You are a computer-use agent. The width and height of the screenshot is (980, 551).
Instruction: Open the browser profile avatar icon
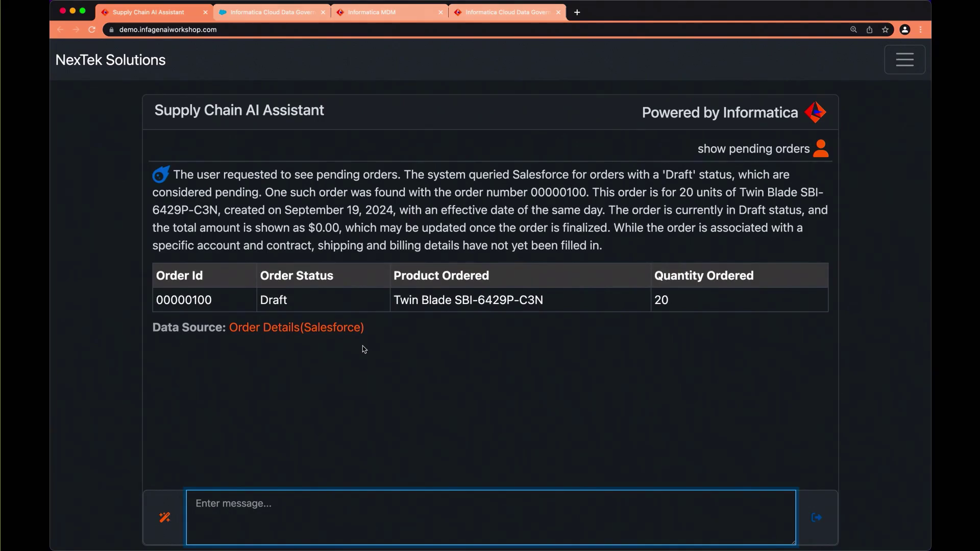pyautogui.click(x=904, y=30)
